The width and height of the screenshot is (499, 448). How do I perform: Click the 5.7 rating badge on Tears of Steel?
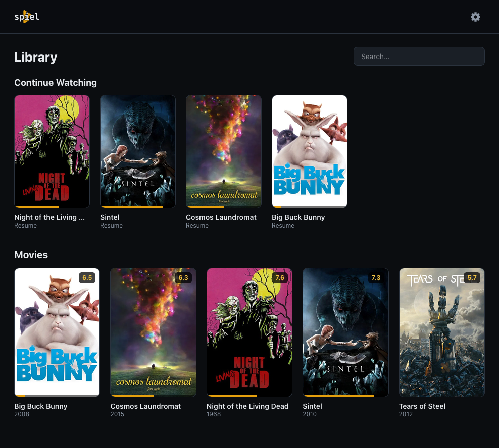(x=472, y=277)
